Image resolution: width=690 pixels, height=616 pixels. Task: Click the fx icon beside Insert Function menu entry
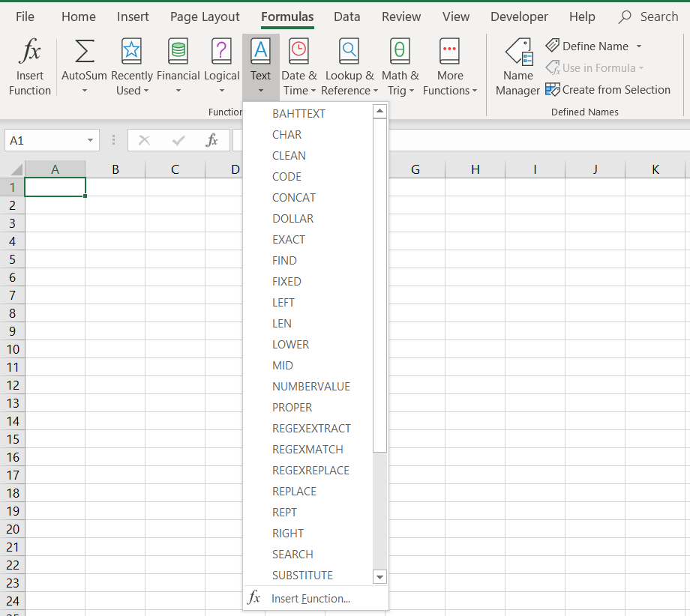[254, 597]
